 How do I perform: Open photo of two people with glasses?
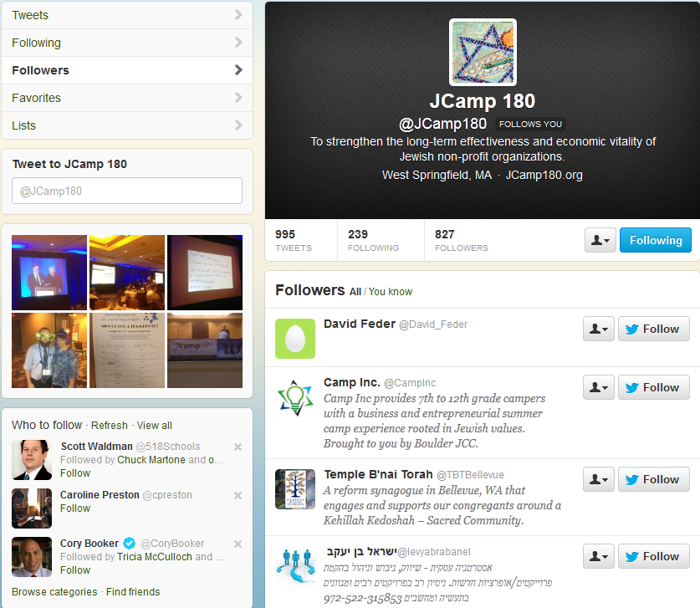(49, 350)
